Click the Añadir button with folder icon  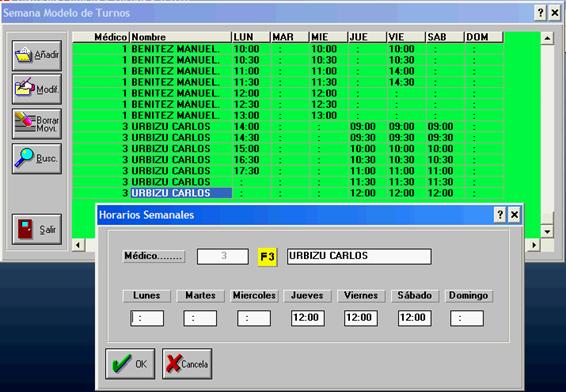[x=37, y=56]
